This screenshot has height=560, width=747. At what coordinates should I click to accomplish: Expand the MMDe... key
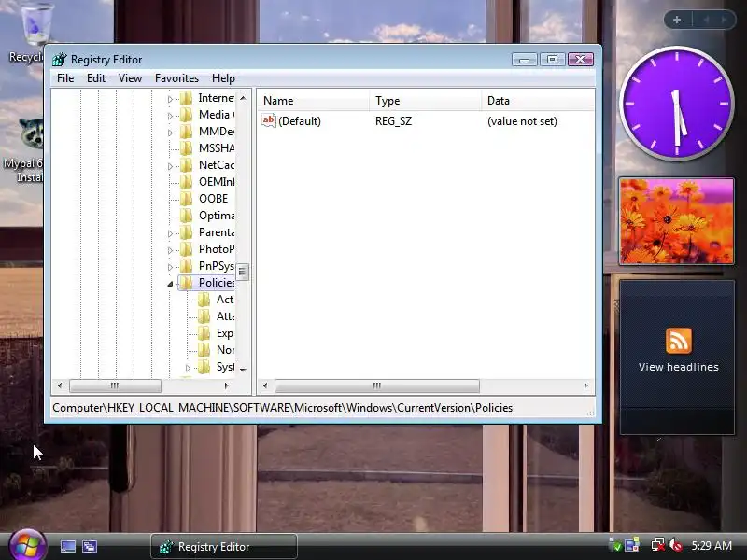(x=170, y=133)
